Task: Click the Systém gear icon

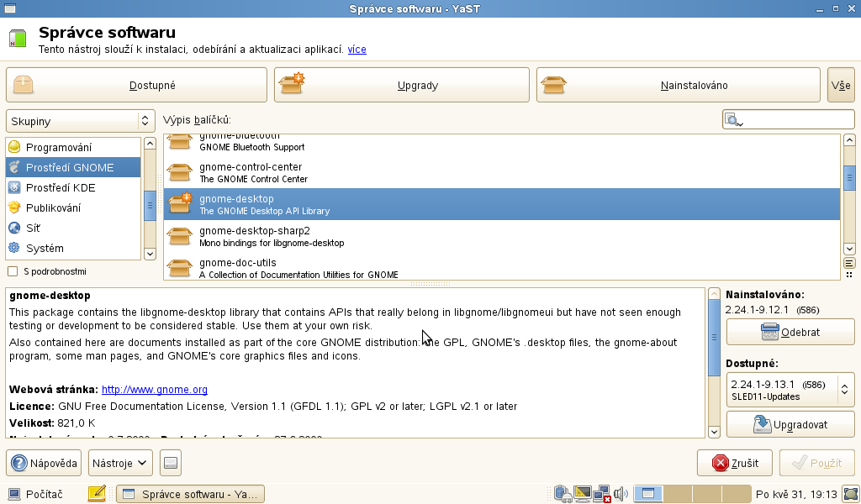Action: [14, 248]
